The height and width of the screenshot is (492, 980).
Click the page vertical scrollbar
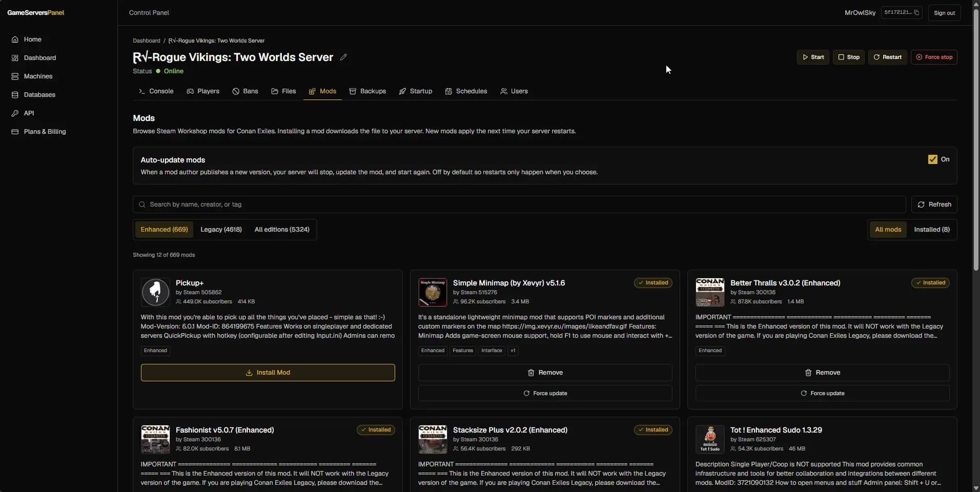tap(976, 139)
